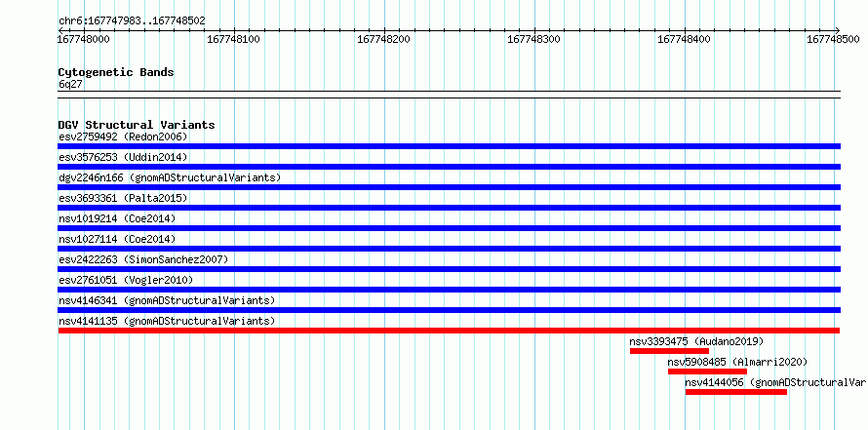
Task: Click the blue bar under esv3576253
Action: pyautogui.click(x=449, y=167)
